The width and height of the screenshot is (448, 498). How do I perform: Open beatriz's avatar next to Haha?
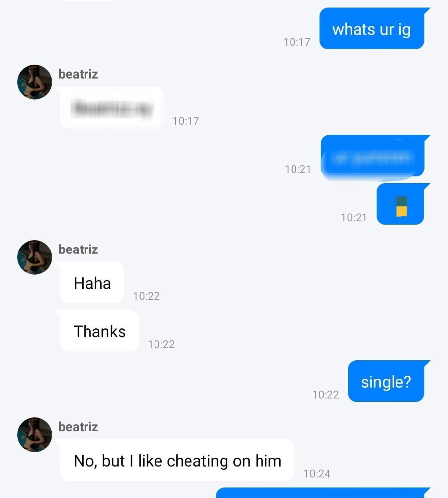click(34, 257)
